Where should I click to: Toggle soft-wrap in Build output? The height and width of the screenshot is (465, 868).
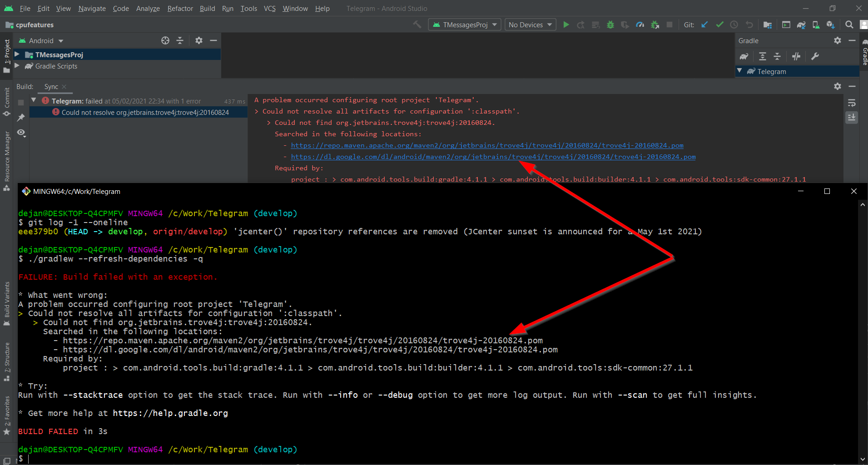tap(852, 103)
